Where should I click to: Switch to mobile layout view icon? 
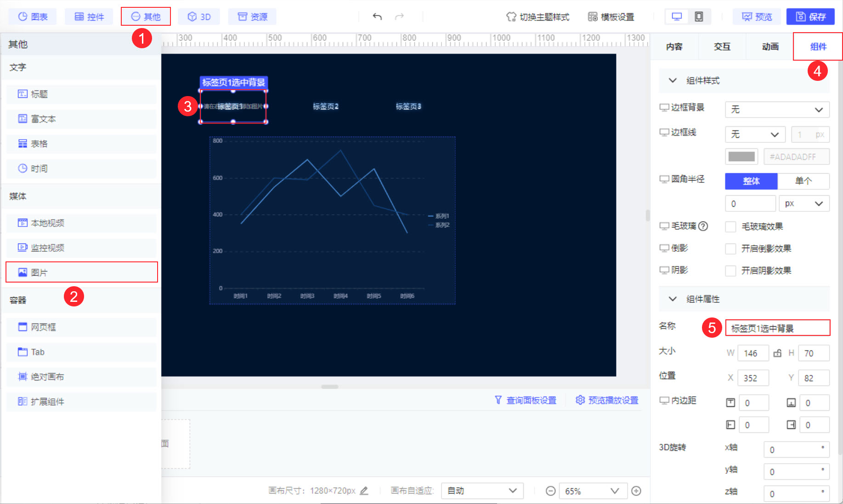pos(699,17)
